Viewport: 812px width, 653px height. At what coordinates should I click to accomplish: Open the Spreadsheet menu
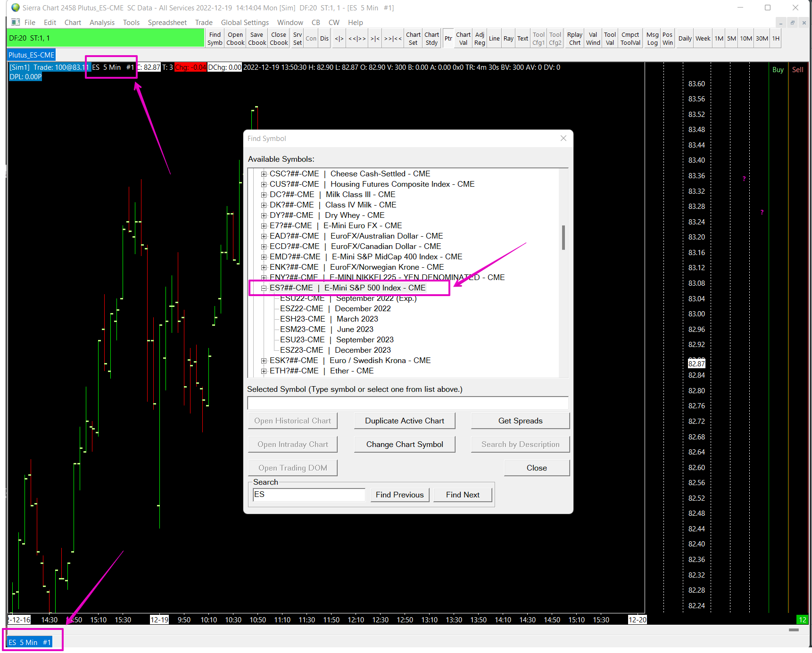[167, 23]
